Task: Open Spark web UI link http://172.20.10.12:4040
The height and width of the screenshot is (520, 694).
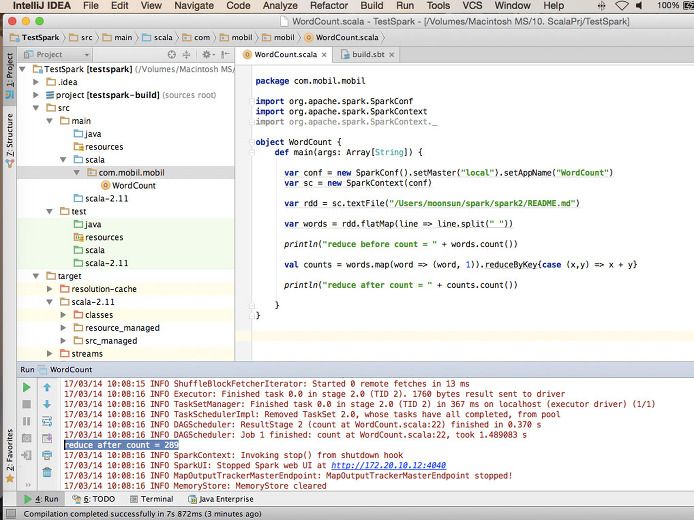Action: click(x=388, y=466)
